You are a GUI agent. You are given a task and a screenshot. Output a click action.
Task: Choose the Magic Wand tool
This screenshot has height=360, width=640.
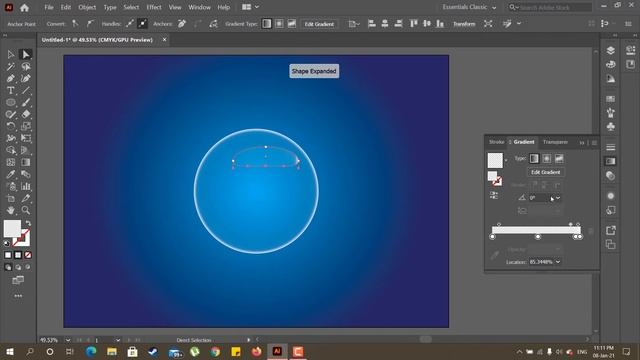[11, 66]
